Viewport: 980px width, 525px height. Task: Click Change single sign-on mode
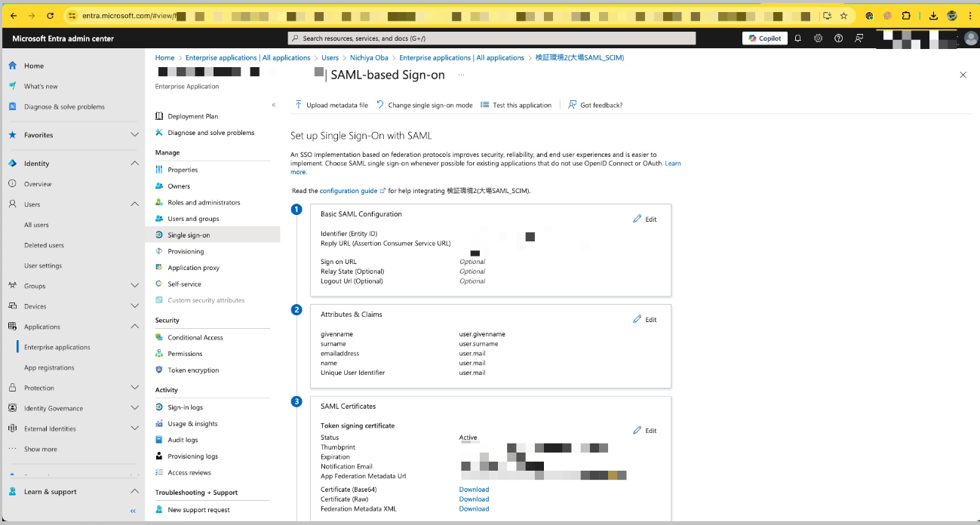coord(424,105)
